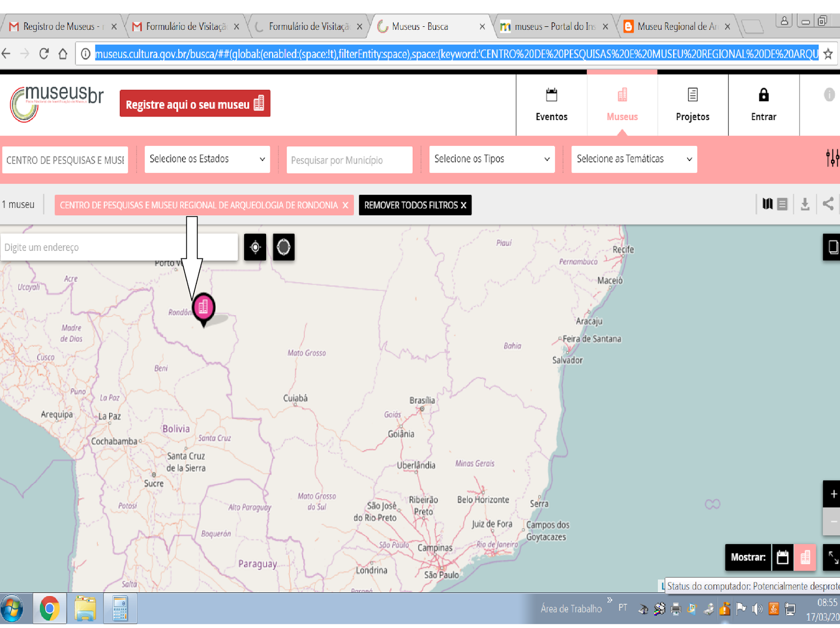This screenshot has width=840, height=628.
Task: Expand the Selecione as Temáticas dropdown
Action: coord(634,159)
